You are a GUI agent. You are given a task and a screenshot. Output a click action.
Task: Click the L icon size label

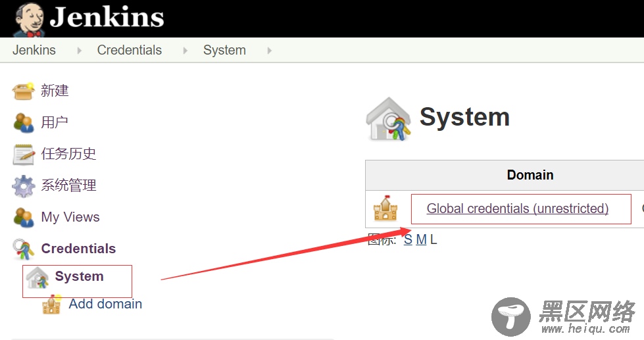433,239
